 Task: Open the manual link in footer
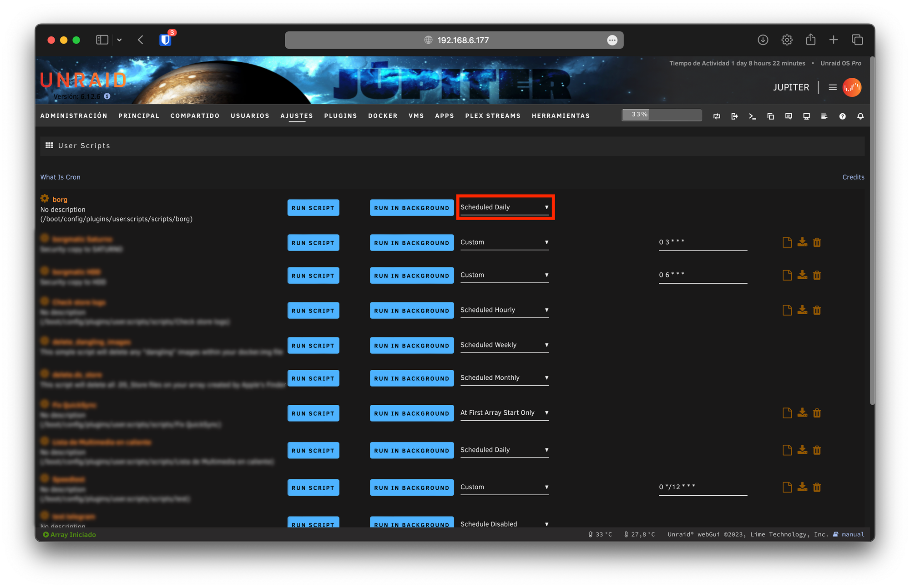pyautogui.click(x=853, y=534)
